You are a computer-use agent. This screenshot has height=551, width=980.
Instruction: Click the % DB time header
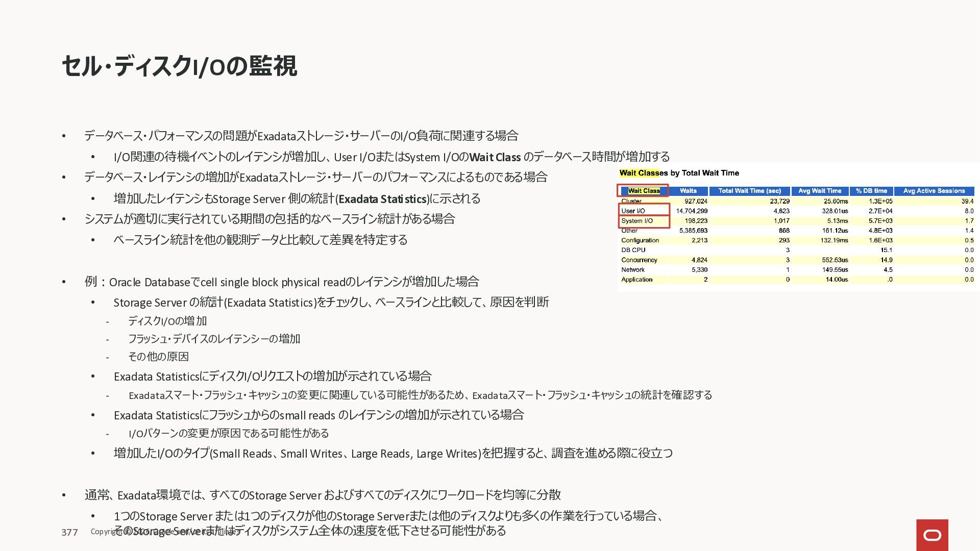pos(871,191)
